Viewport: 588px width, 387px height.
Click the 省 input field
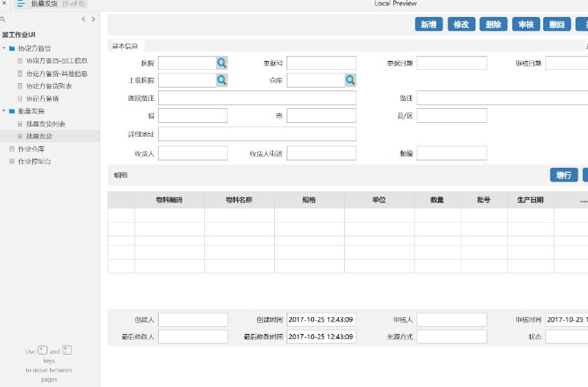click(x=193, y=116)
